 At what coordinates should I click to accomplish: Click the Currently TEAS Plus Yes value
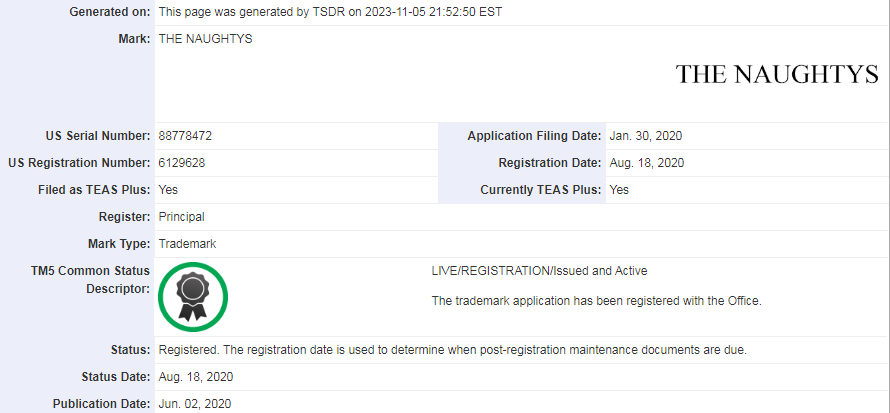point(619,190)
